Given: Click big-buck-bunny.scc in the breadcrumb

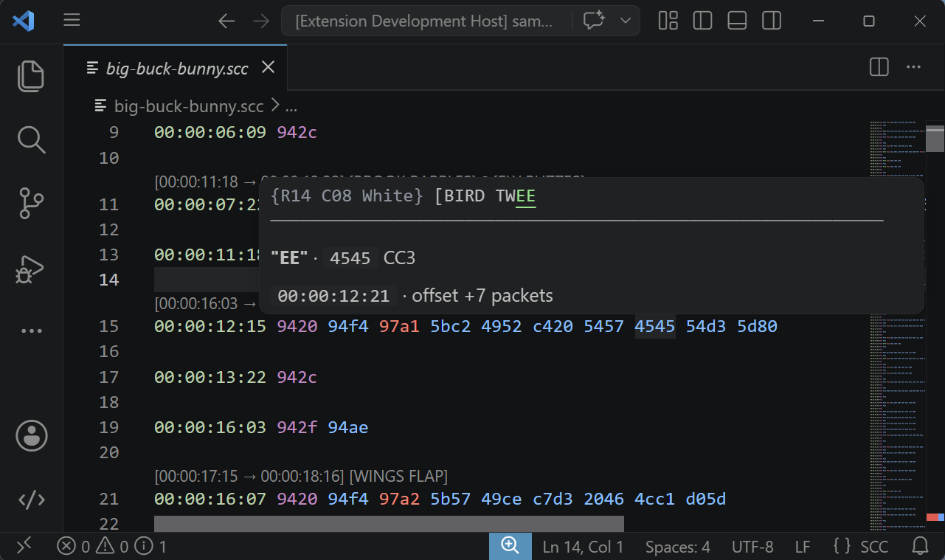Looking at the screenshot, I should point(189,106).
